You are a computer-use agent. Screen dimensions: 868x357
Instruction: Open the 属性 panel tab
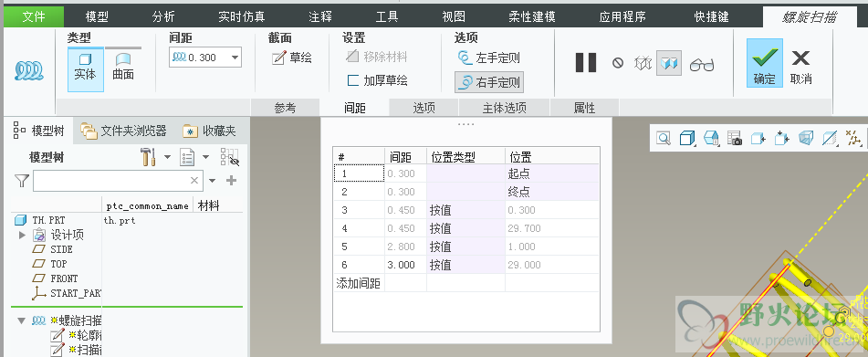coord(584,108)
